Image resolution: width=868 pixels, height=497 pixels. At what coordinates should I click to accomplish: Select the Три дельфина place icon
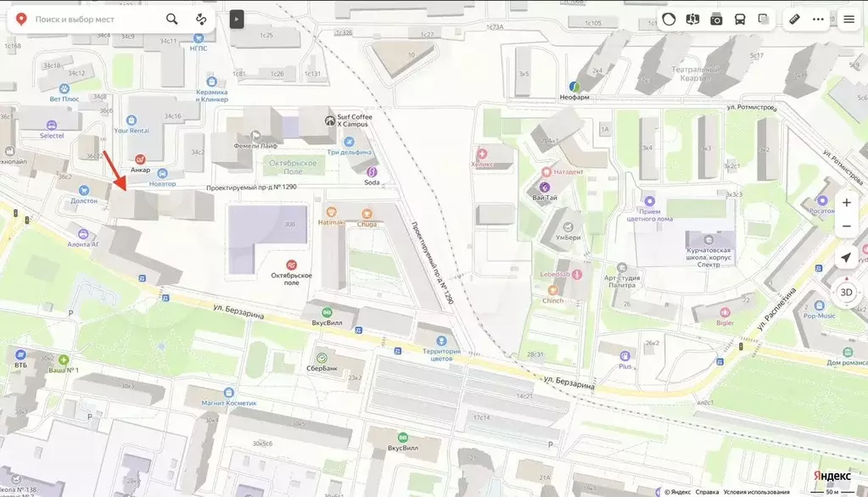349,142
